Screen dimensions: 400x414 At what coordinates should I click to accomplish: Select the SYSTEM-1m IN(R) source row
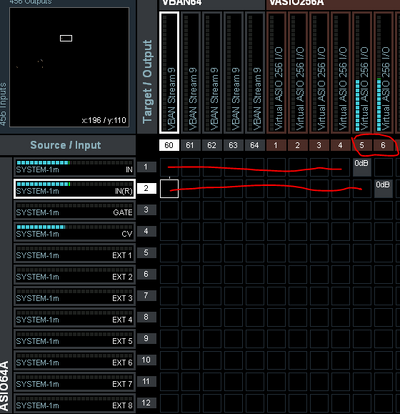point(74,189)
